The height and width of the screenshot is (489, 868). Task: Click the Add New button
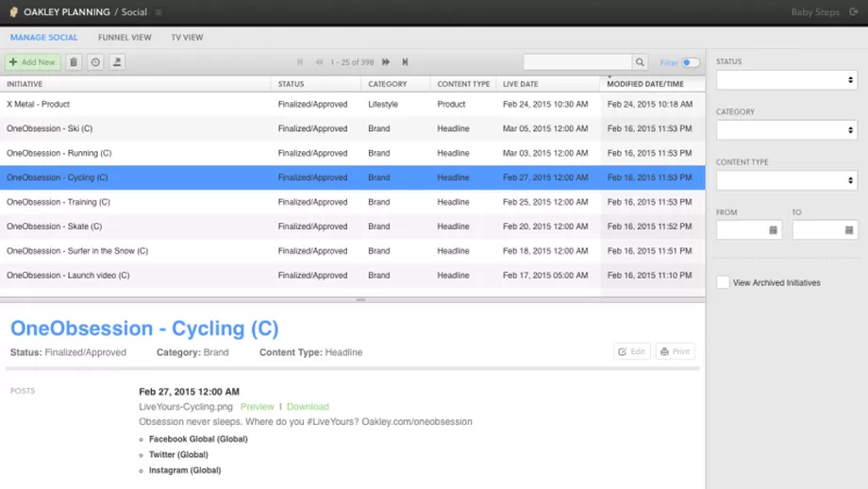(32, 62)
